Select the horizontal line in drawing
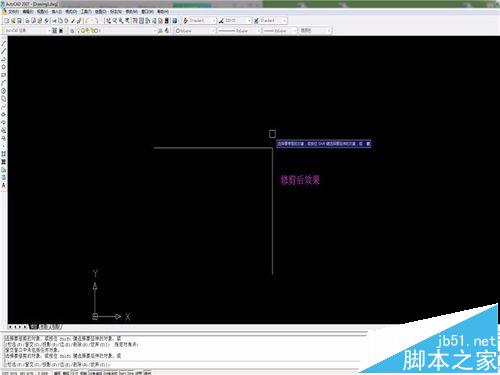This screenshot has height=375, width=500. (x=213, y=148)
